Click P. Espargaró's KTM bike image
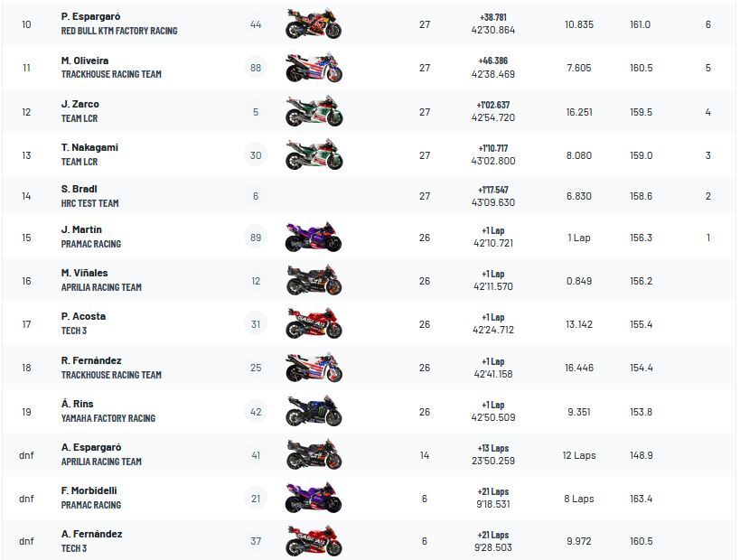 [x=314, y=24]
